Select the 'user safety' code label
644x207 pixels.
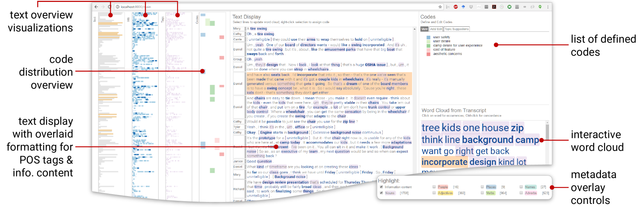coord(442,37)
